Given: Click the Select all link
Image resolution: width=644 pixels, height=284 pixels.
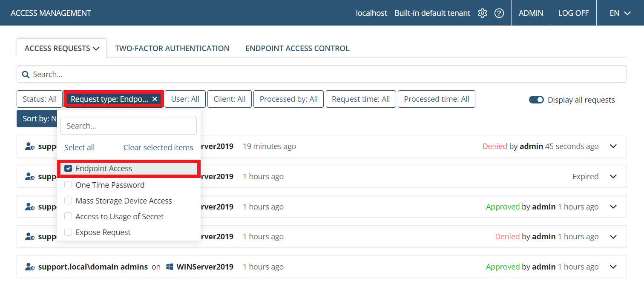Looking at the screenshot, I should point(80,148).
